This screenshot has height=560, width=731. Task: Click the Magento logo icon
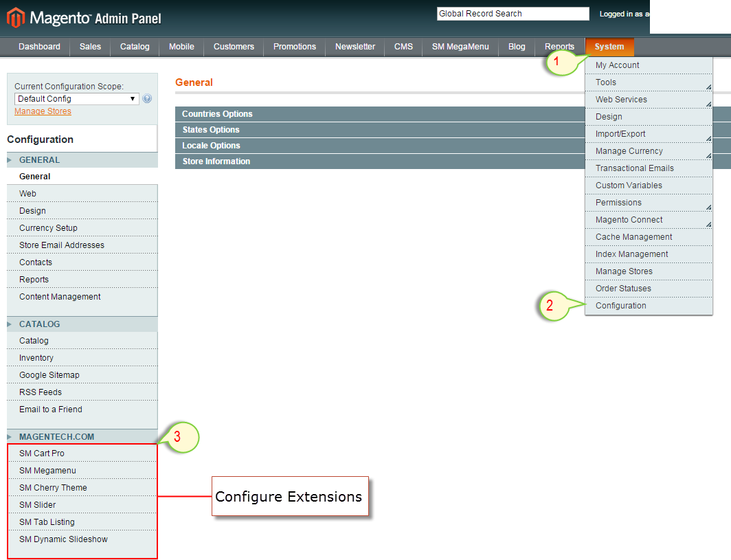[x=15, y=18]
